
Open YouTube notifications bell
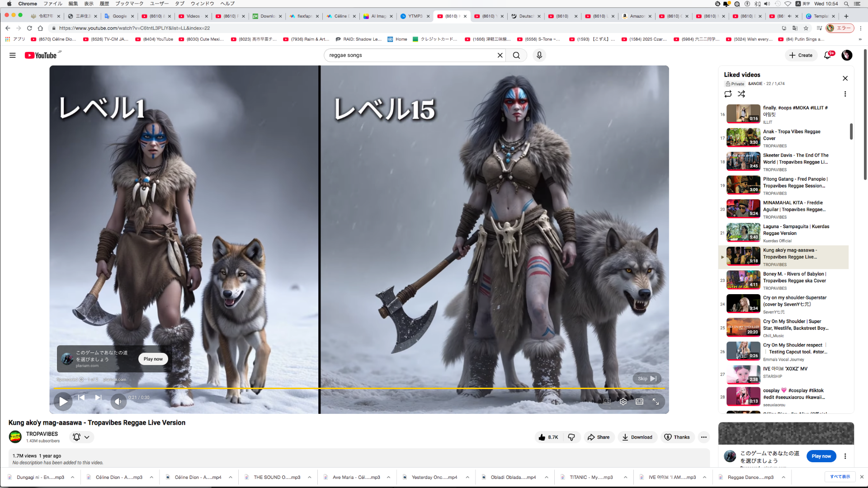coord(827,55)
